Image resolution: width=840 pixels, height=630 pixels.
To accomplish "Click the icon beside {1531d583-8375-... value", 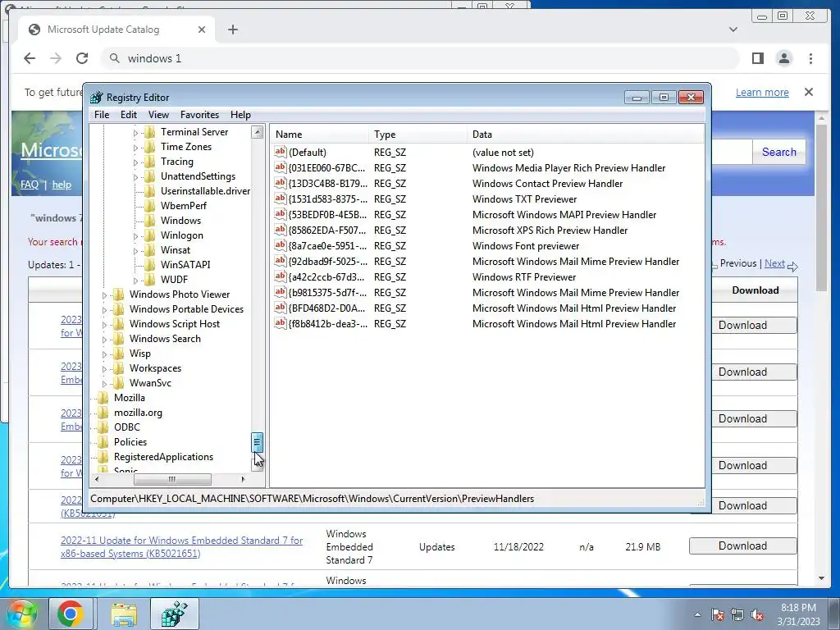I will pos(281,199).
